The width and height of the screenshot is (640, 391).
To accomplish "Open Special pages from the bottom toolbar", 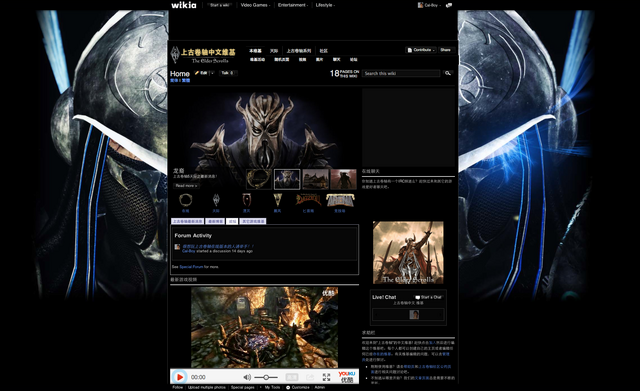I will [242, 387].
